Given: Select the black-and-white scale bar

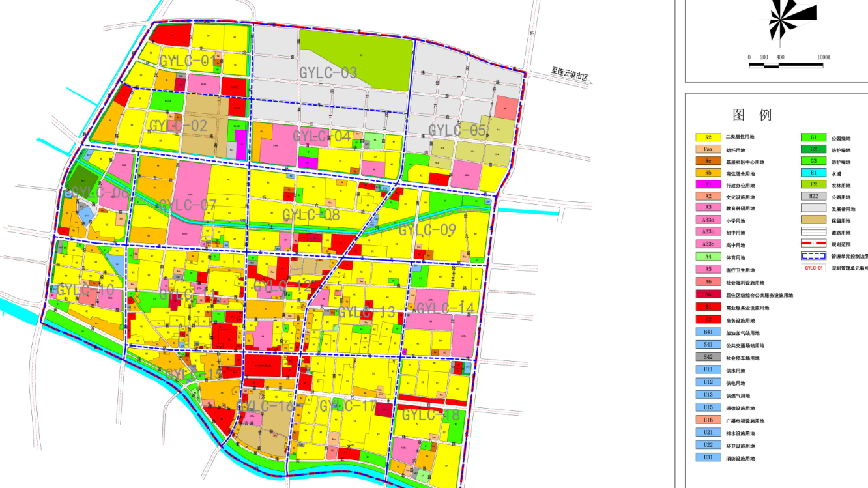Looking at the screenshot, I should [x=787, y=65].
